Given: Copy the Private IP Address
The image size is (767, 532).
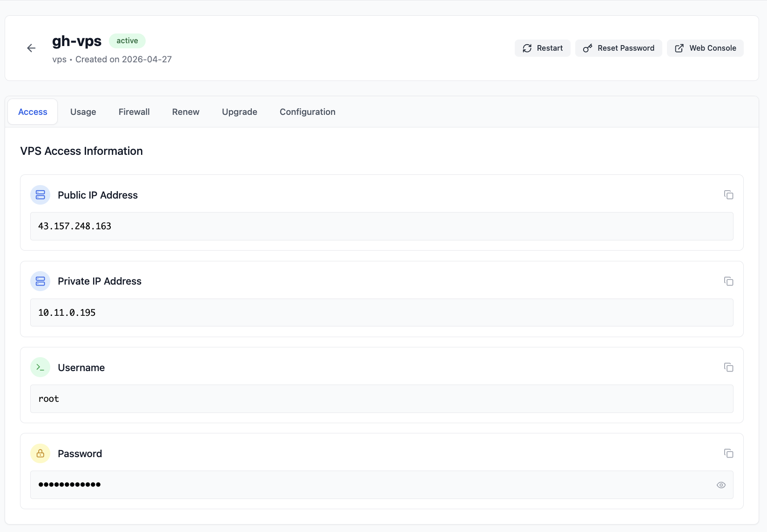Looking at the screenshot, I should pyautogui.click(x=728, y=281).
